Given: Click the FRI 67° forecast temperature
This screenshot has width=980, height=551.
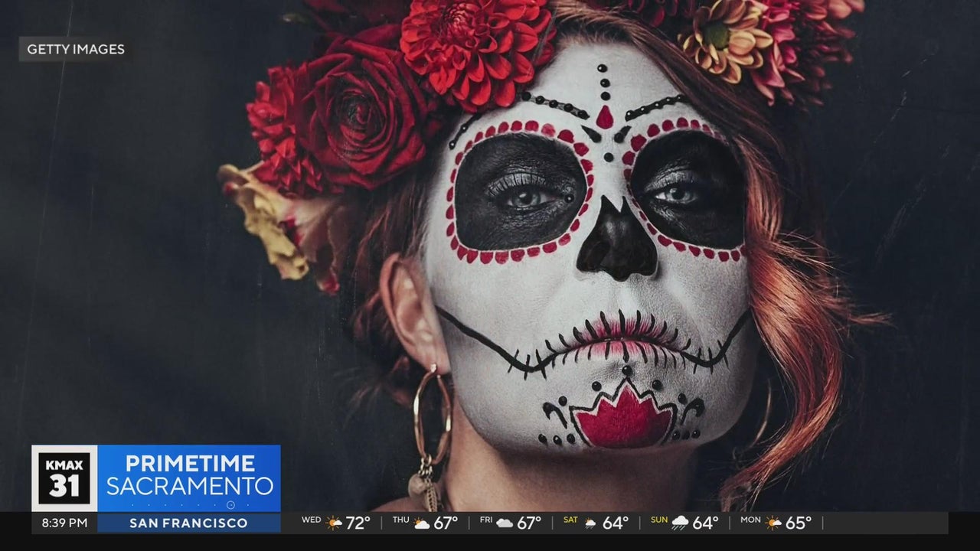Looking at the screenshot, I should point(528,523).
